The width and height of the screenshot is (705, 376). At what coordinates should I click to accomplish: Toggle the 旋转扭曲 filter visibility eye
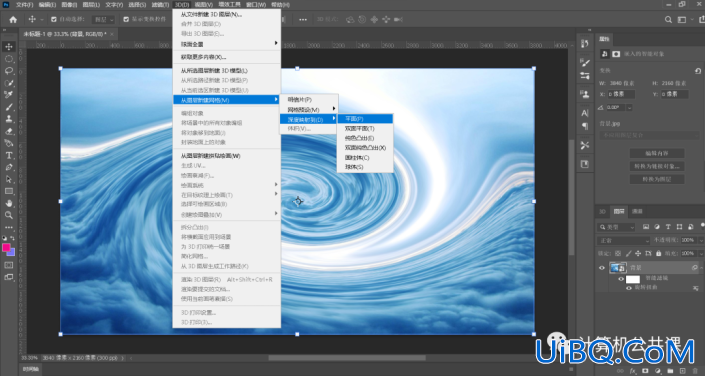point(629,288)
